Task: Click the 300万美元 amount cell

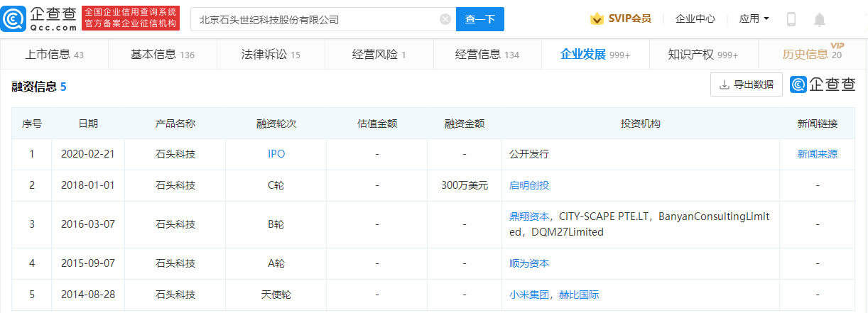Action: coord(465,185)
